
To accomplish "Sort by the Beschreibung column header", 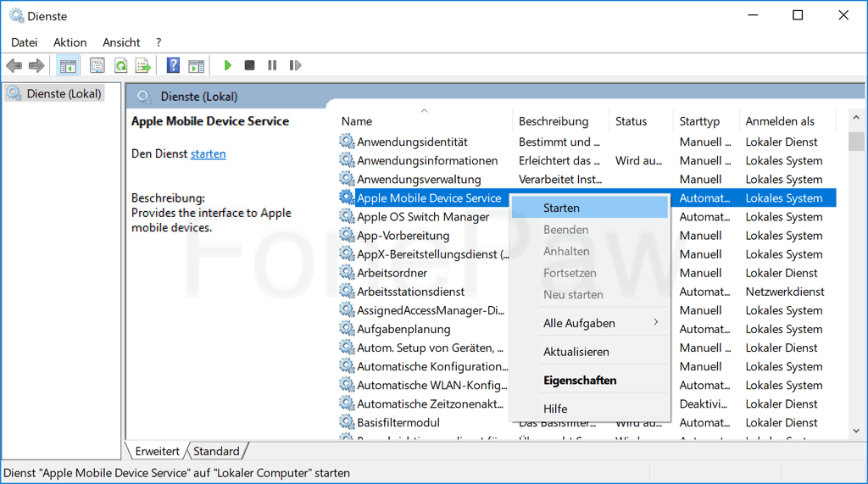I will 560,121.
